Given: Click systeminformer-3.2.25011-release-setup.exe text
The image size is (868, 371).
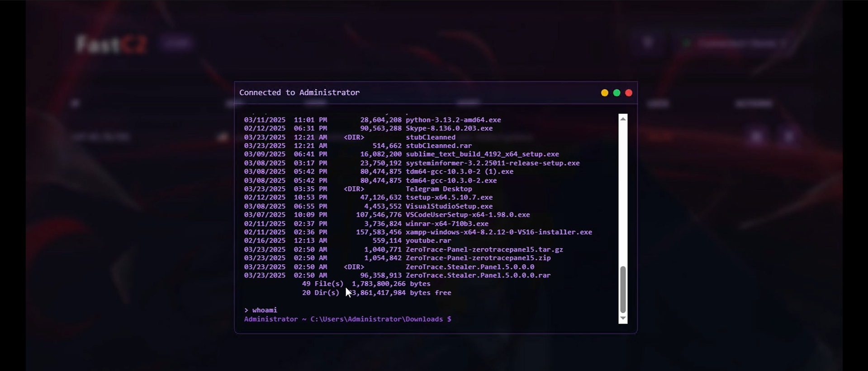Looking at the screenshot, I should click(x=493, y=163).
